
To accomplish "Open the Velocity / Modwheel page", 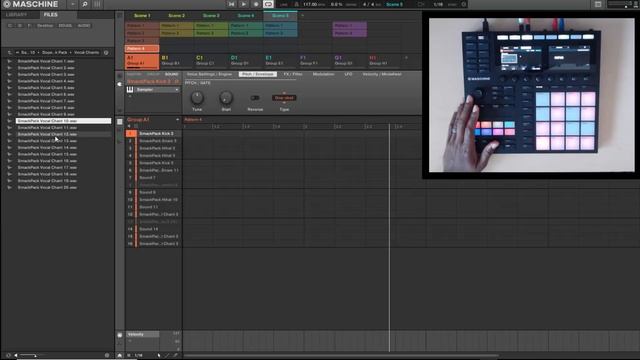I will pos(382,74).
